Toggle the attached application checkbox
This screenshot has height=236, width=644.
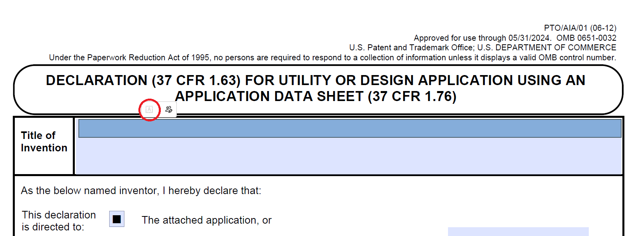point(117,219)
